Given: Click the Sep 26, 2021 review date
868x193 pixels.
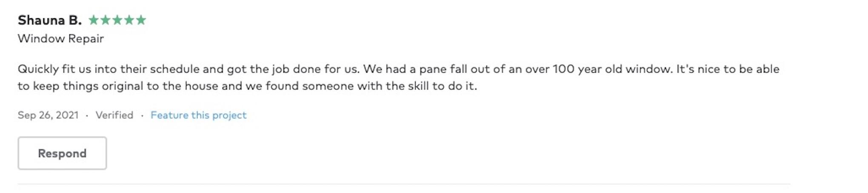Looking at the screenshot, I should [x=48, y=115].
